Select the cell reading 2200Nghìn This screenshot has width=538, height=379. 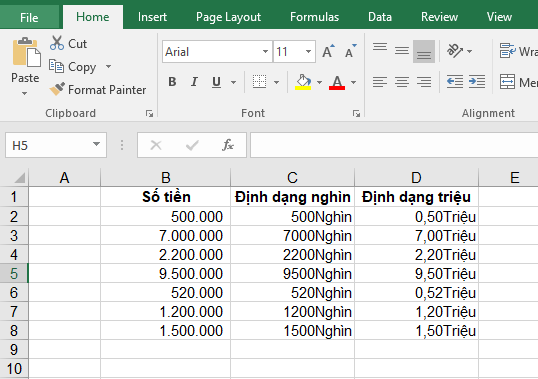(292, 254)
